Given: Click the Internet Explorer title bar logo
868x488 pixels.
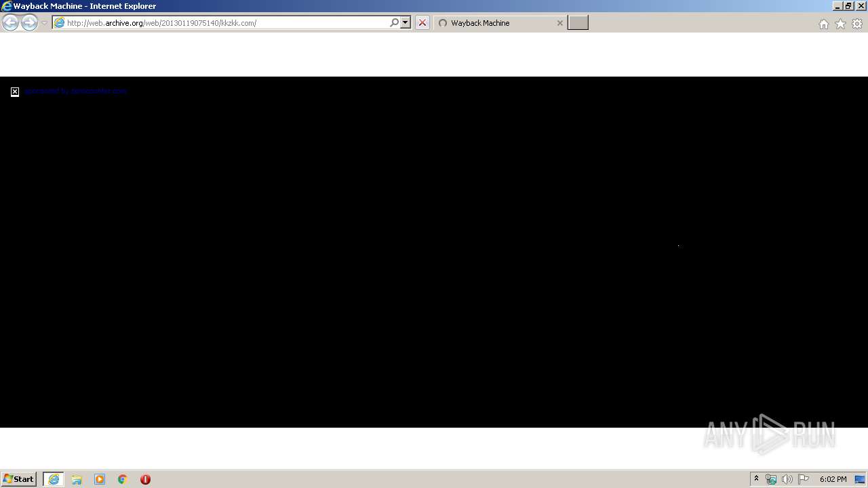Looking at the screenshot, I should pos(7,6).
